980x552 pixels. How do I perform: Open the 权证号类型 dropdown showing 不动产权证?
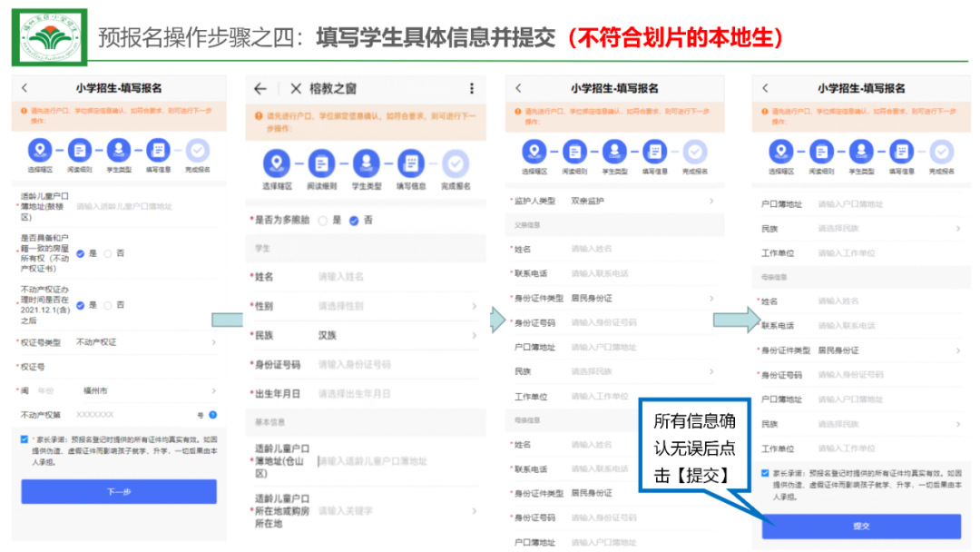(x=145, y=342)
